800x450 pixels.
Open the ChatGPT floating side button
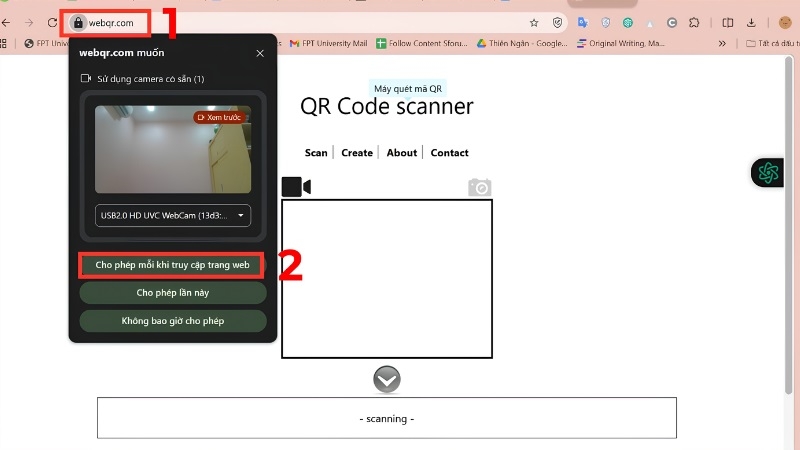(767, 172)
